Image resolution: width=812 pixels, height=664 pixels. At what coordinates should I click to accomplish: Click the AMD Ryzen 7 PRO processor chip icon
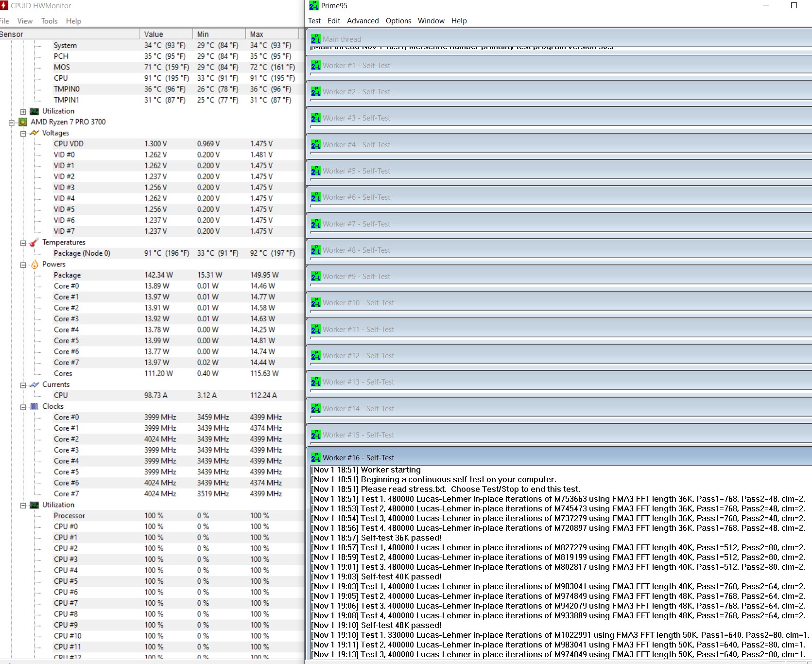[x=23, y=122]
